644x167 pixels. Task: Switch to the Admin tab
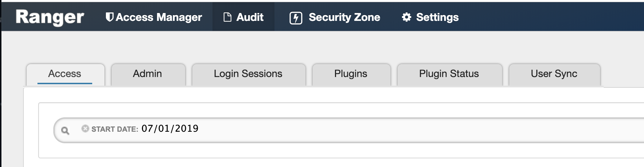click(x=147, y=74)
